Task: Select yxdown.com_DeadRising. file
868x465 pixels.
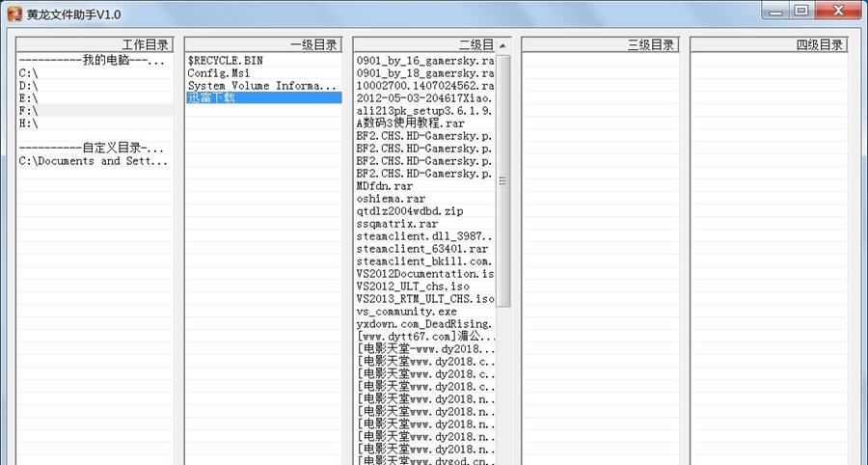Action: point(424,324)
